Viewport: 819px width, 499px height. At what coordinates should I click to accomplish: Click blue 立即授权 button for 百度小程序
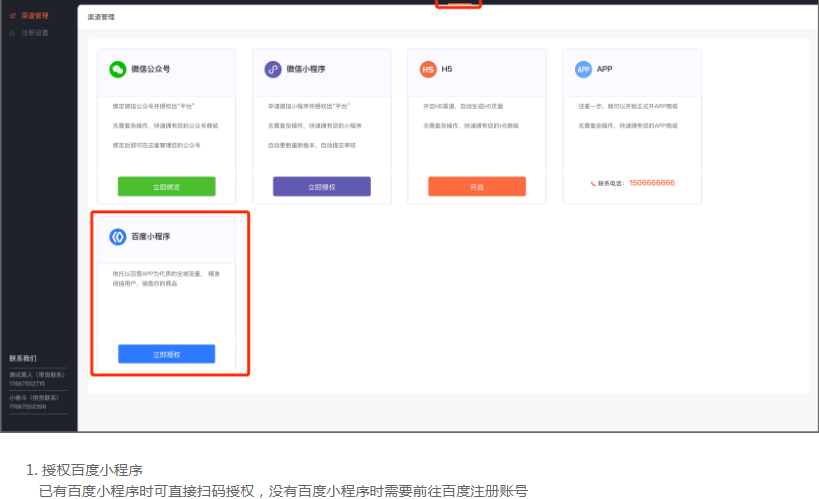(167, 354)
